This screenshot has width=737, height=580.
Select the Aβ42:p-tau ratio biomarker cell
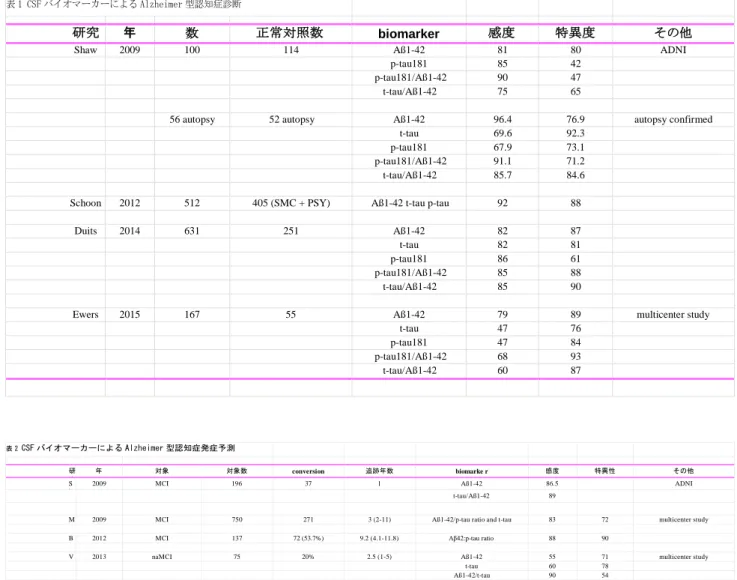pos(471,538)
